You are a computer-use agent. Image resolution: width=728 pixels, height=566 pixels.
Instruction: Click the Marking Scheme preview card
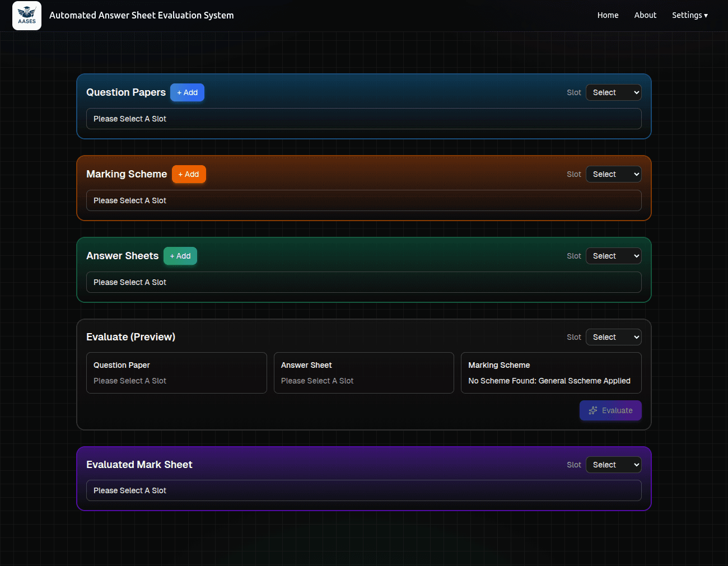tap(551, 373)
